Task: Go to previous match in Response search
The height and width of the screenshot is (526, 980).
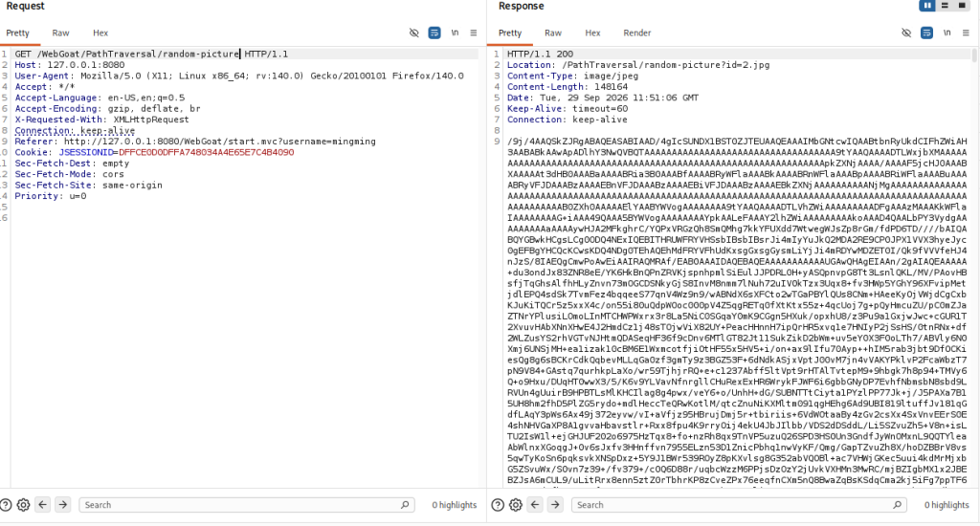Action: (535, 504)
